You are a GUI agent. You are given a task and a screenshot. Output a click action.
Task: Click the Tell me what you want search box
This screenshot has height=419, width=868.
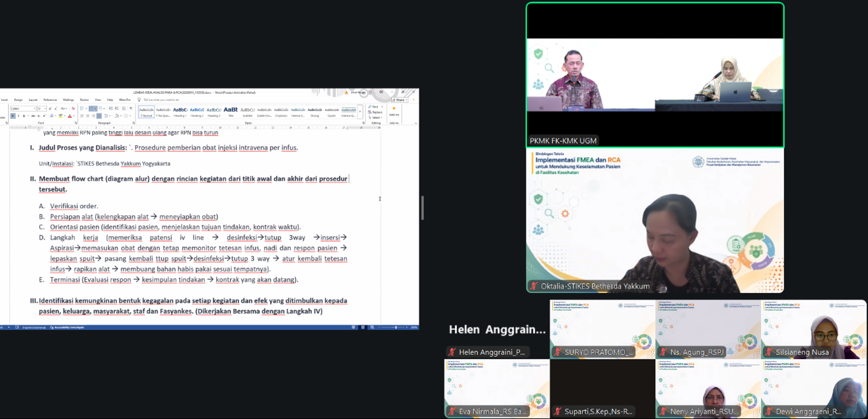161,100
